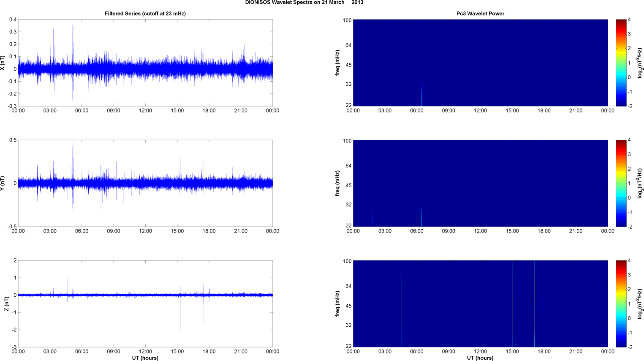This screenshot has width=644, height=361.
Task: Click the main title "DIONISOS Wavelet Spectra on 21 March 2013"
Action: click(x=304, y=3)
